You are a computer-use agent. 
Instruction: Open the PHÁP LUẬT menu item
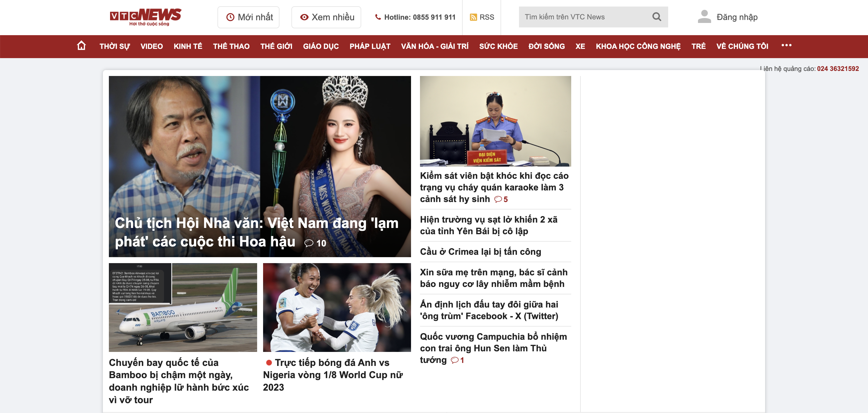tap(370, 46)
